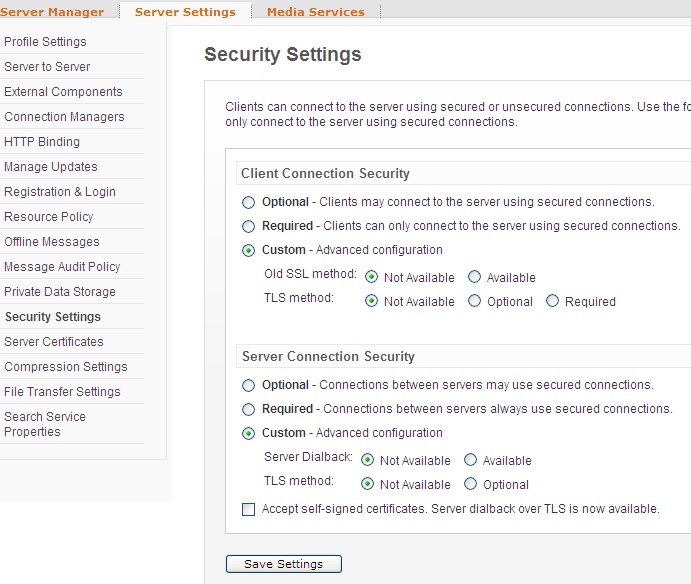Set Old SSL method to Not Available
The image size is (691, 584).
point(372,277)
